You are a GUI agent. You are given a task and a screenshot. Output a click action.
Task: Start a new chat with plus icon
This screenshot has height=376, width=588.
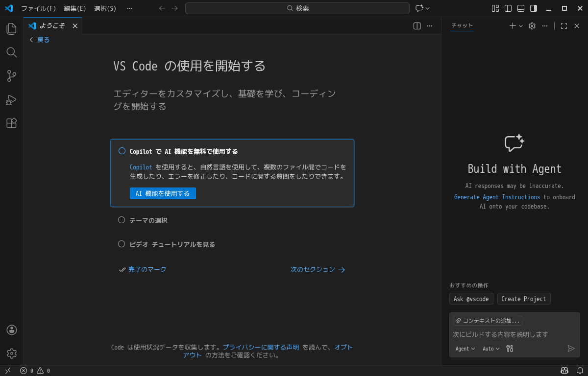tap(513, 26)
